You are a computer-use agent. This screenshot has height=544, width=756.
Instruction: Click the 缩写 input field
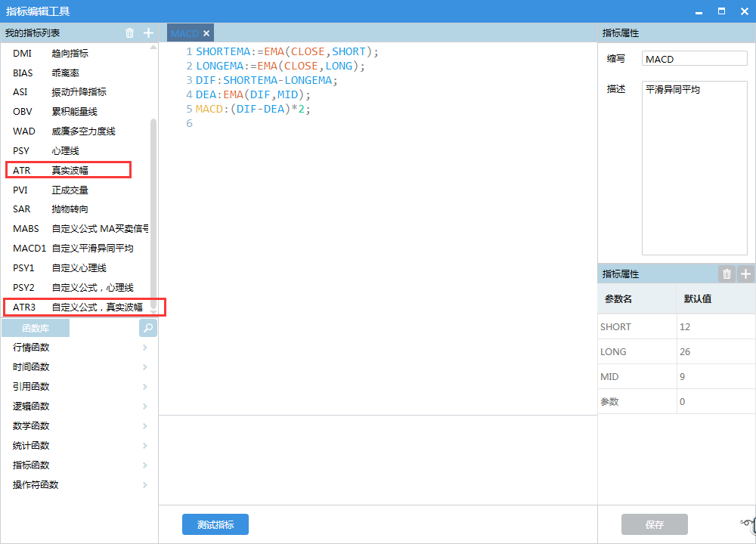(694, 59)
